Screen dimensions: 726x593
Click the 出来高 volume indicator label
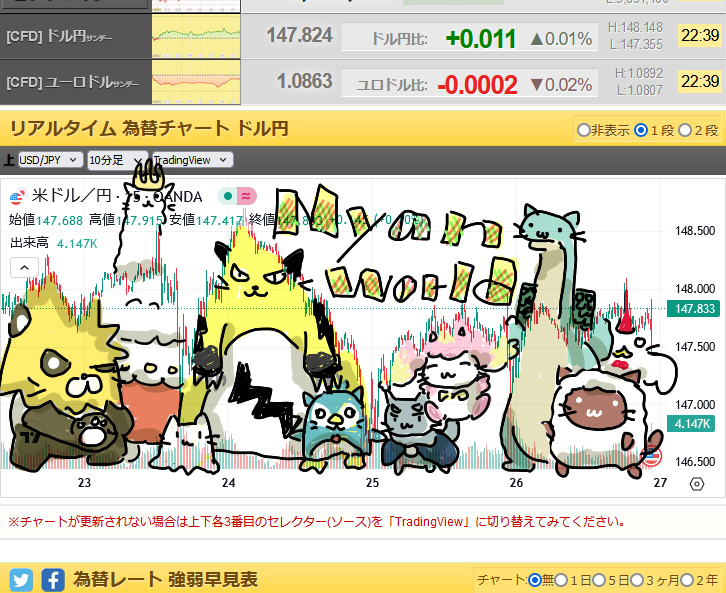tap(29, 243)
